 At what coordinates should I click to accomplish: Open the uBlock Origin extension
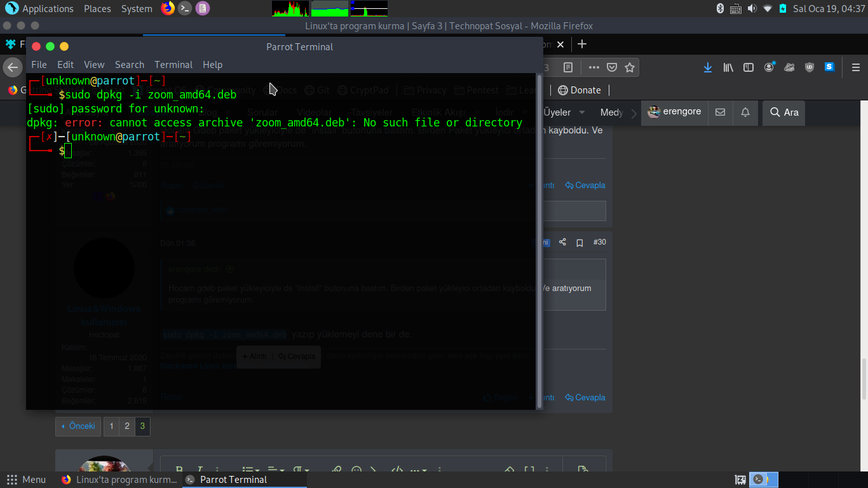[809, 67]
